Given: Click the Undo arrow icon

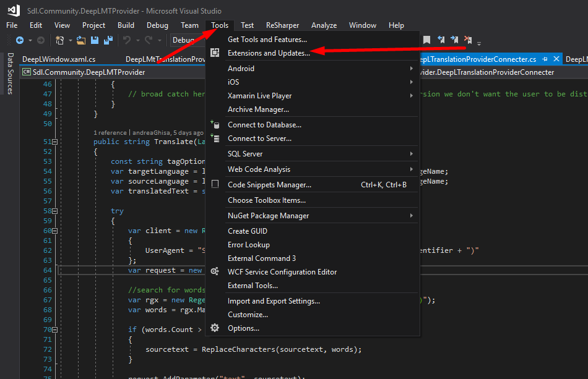Looking at the screenshot, I should 127,40.
